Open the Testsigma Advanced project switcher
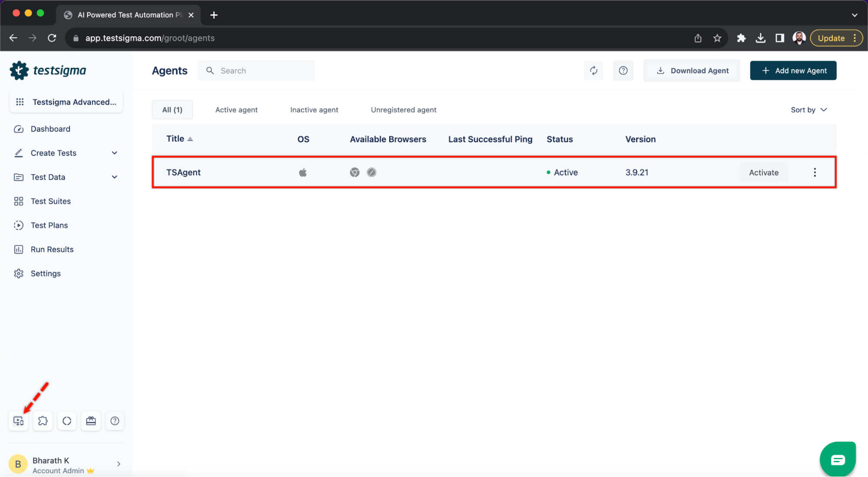The width and height of the screenshot is (868, 477). click(66, 102)
